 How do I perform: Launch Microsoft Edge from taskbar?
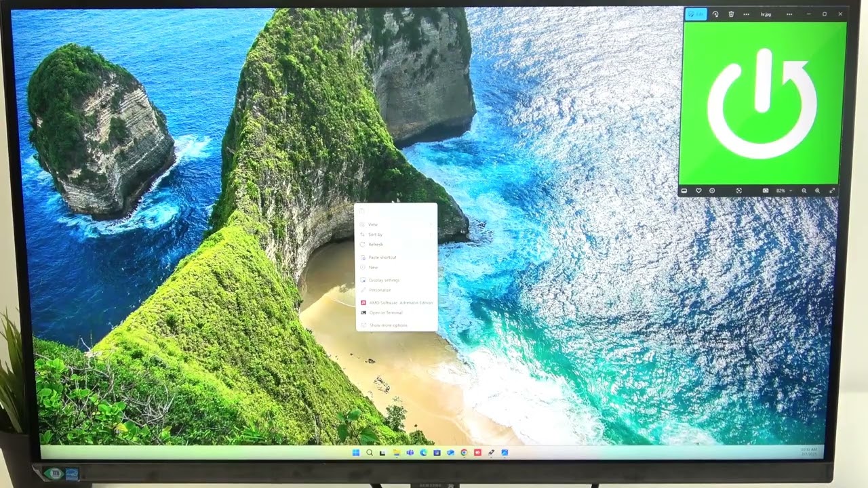[423, 453]
